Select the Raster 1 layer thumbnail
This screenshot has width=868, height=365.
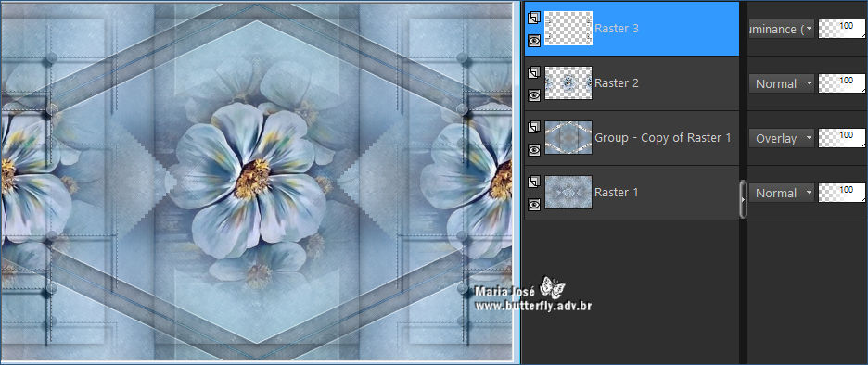[568, 193]
